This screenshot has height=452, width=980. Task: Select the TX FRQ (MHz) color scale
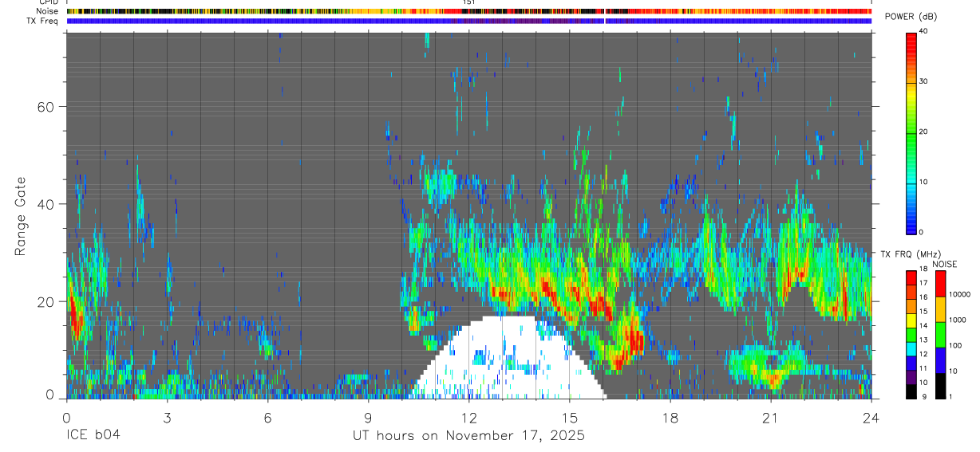pos(911,335)
